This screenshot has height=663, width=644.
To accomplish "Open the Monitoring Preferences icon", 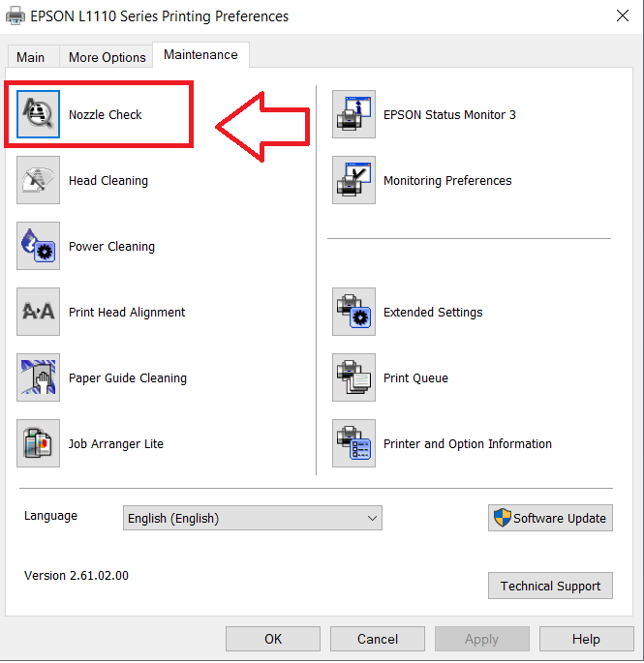I will pyautogui.click(x=353, y=181).
